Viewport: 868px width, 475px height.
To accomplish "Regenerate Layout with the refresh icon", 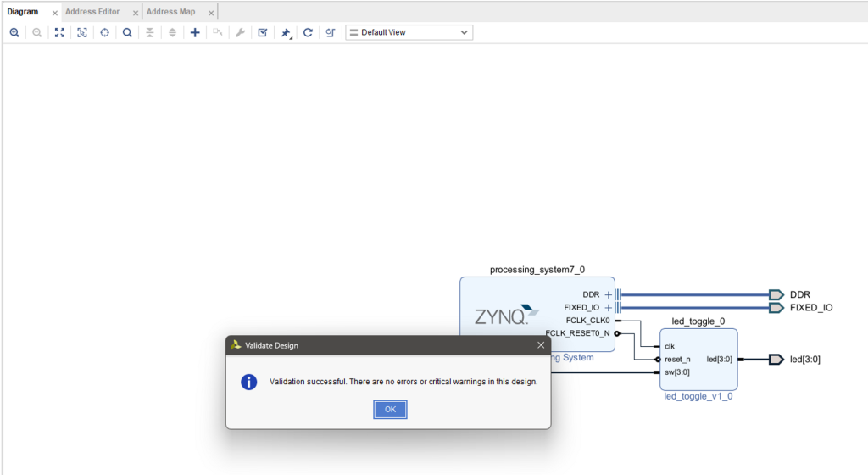I will (308, 33).
